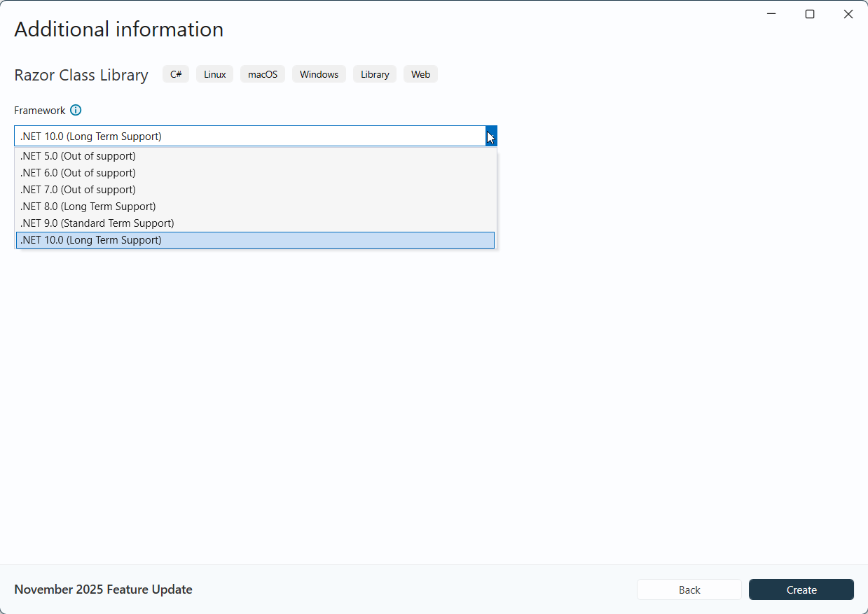Open the Framework dropdown arrow
The image size is (868, 614).
[490, 136]
